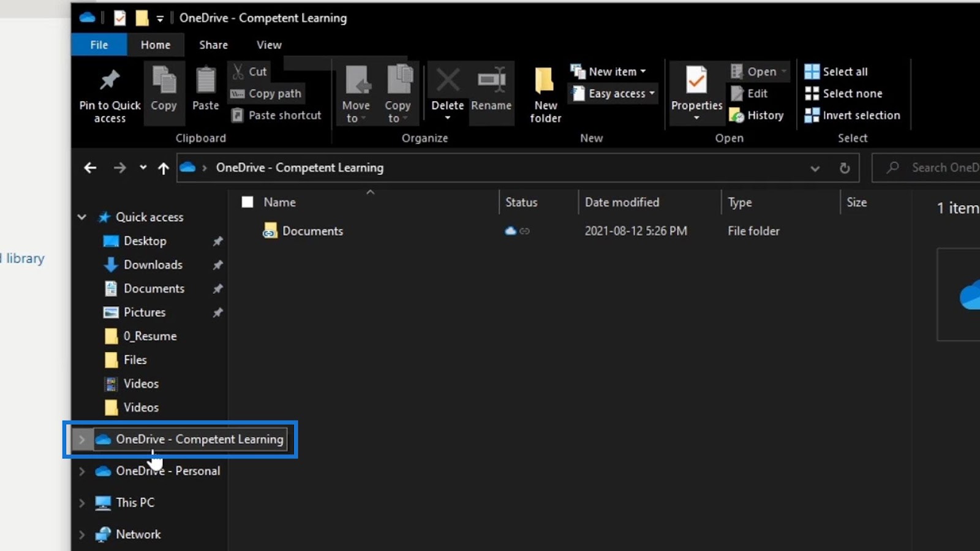This screenshot has width=980, height=551.
Task: Click Cut in Clipboard group
Action: coord(249,72)
